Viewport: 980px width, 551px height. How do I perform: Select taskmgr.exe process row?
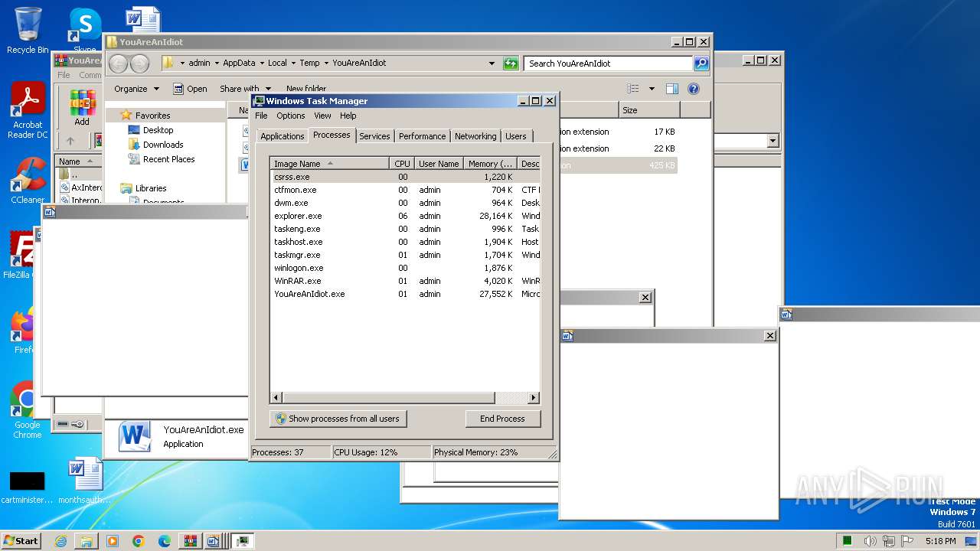coord(406,255)
